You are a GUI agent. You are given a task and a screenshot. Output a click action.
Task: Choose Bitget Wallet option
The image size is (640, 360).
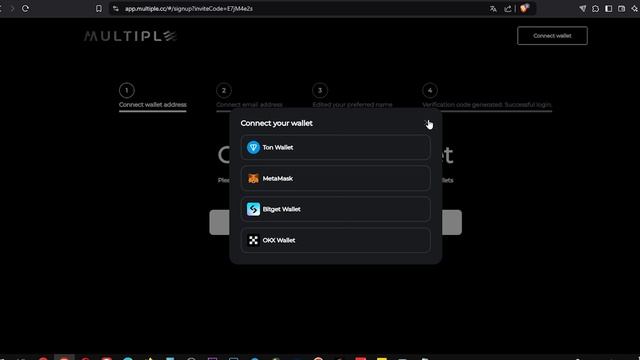(x=335, y=209)
